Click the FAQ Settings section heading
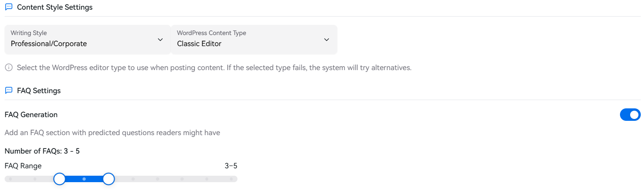The height and width of the screenshot is (190, 644). tap(39, 91)
